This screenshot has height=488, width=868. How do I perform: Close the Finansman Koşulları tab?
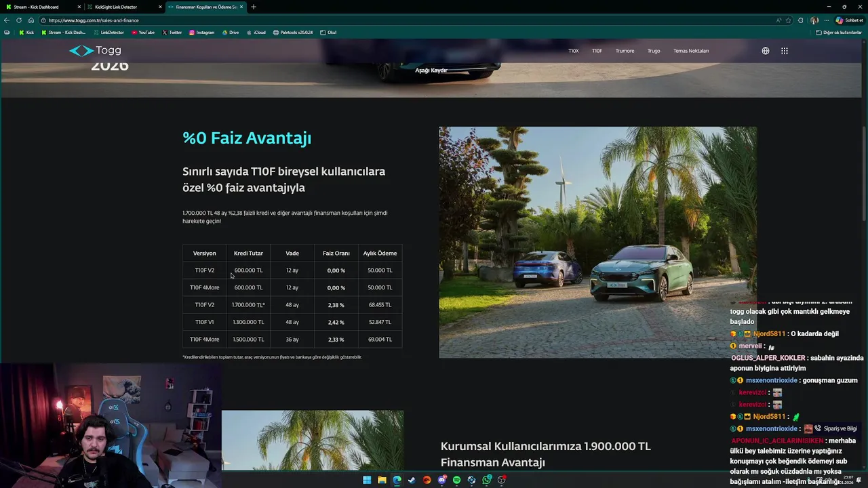tap(241, 7)
